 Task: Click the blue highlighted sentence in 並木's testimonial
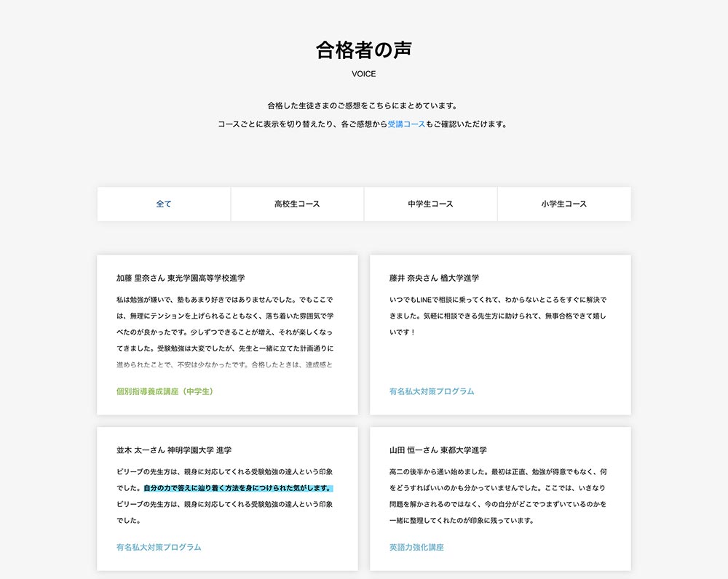pyautogui.click(x=238, y=488)
